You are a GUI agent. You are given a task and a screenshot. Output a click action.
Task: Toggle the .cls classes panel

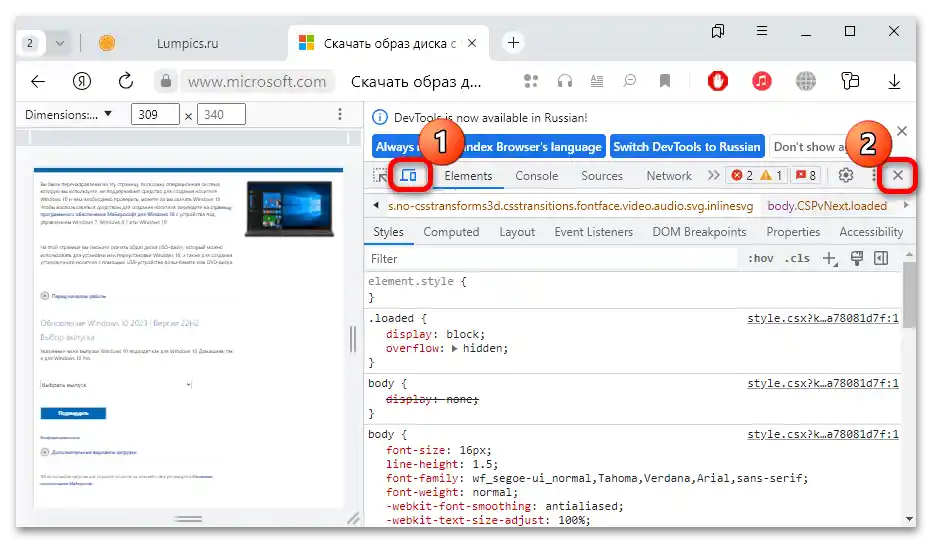pyautogui.click(x=796, y=258)
